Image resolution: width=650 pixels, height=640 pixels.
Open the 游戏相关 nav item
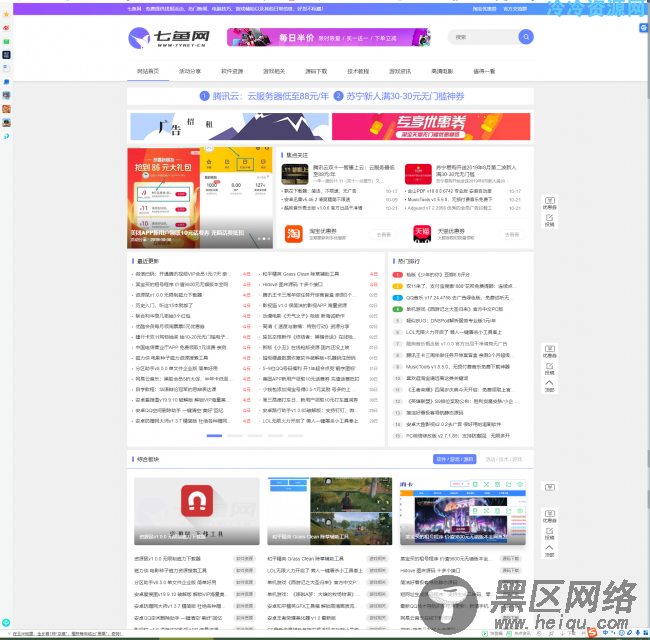point(274,71)
